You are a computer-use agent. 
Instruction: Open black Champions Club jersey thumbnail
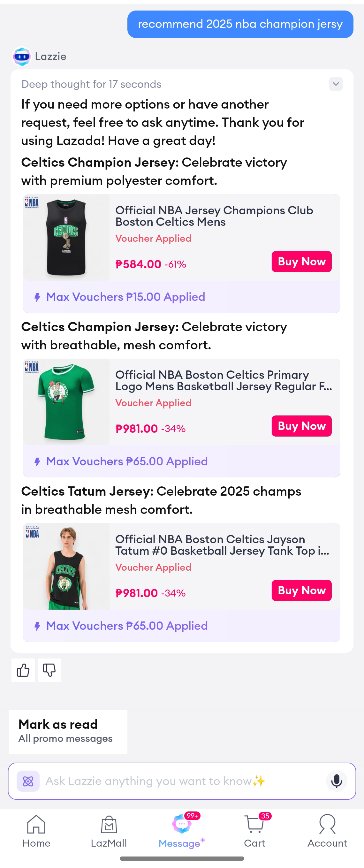pos(66,237)
